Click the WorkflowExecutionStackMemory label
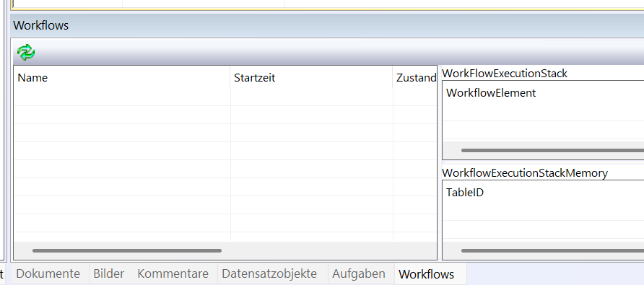Image resolution: width=644 pixels, height=285 pixels. 524,173
